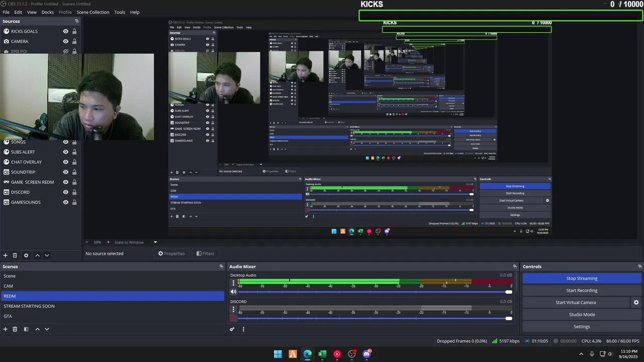Add a new source with the plus icon

[x=6, y=255]
